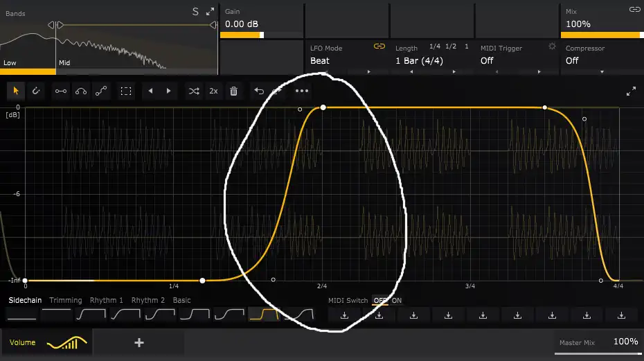The image size is (644, 361).
Task: Set MIDI Switch to OFF
Action: (x=379, y=301)
